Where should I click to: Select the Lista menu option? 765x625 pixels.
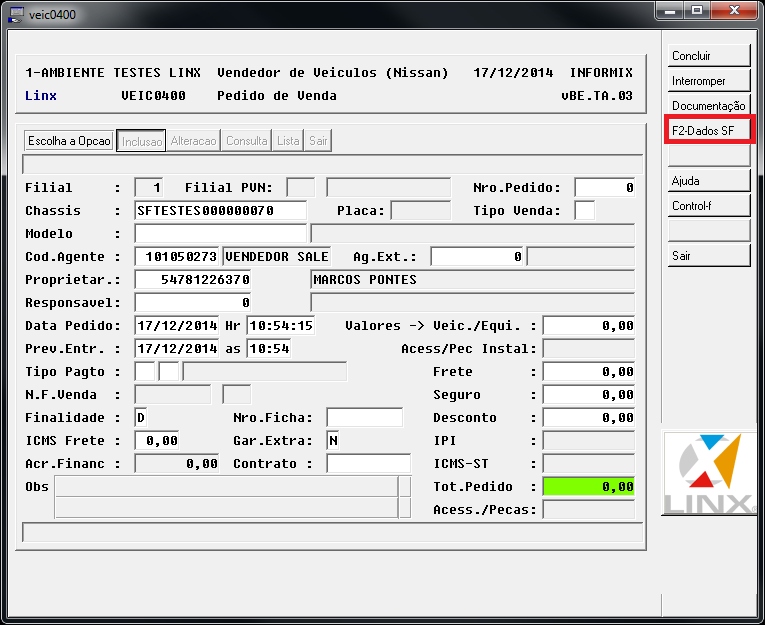point(288,141)
